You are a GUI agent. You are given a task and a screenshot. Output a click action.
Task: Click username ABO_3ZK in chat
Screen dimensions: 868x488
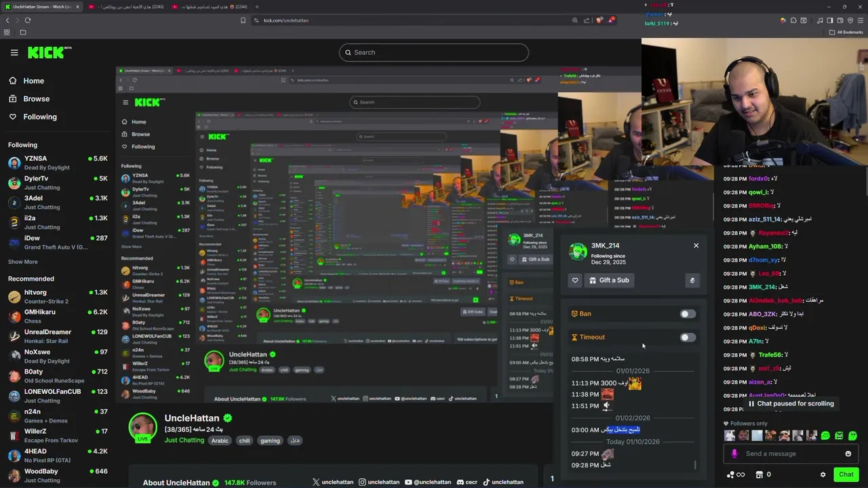[762, 314]
